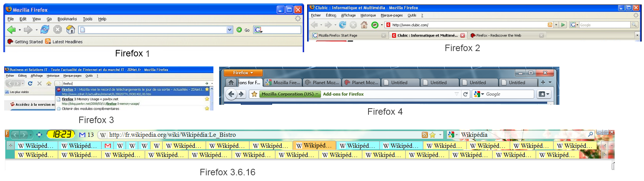The height and width of the screenshot is (181, 644).
Task: Toggle the star on the ZDNet.fr suggestion
Action: [207, 89]
